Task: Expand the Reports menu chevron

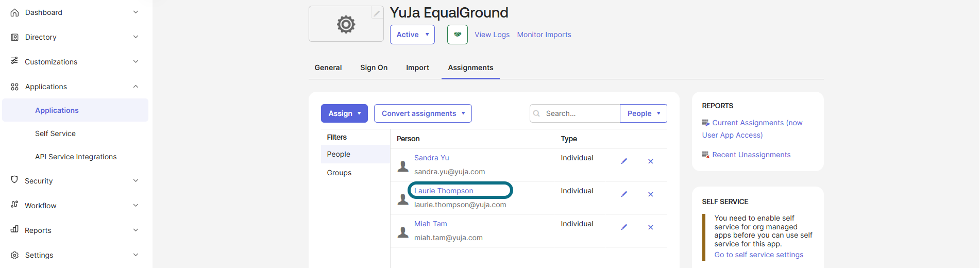Action: (x=136, y=230)
